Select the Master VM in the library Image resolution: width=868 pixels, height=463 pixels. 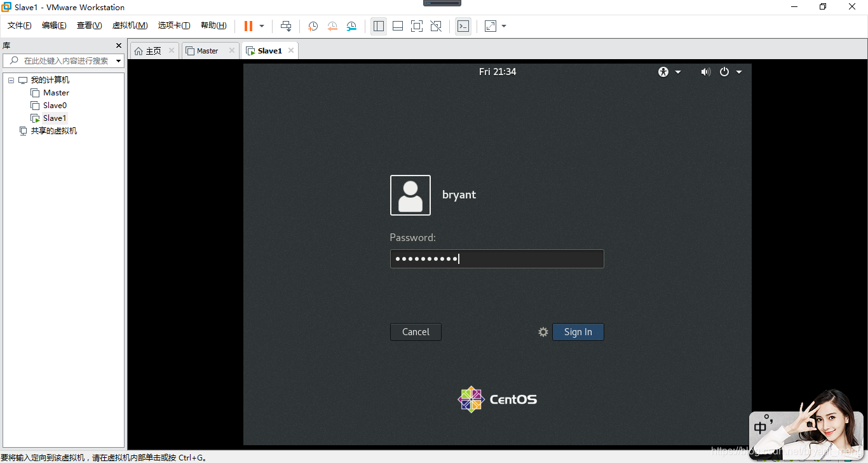(x=56, y=93)
